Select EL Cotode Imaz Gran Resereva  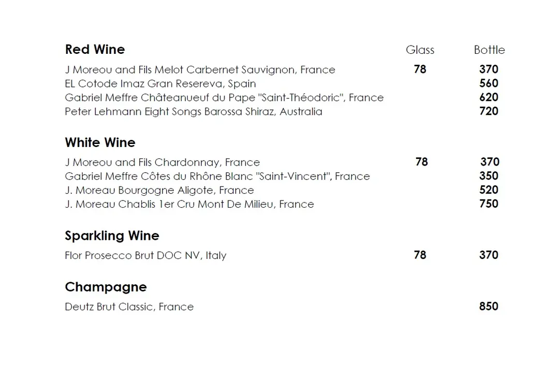[160, 83]
